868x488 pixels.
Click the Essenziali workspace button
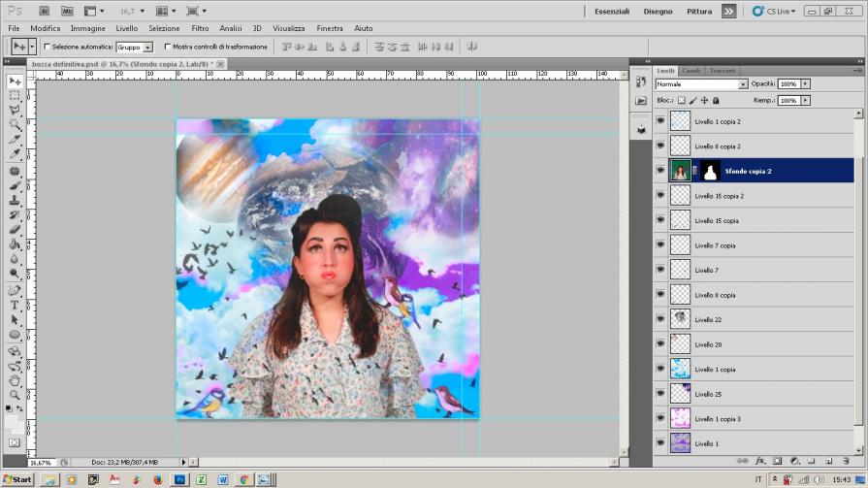tap(611, 12)
